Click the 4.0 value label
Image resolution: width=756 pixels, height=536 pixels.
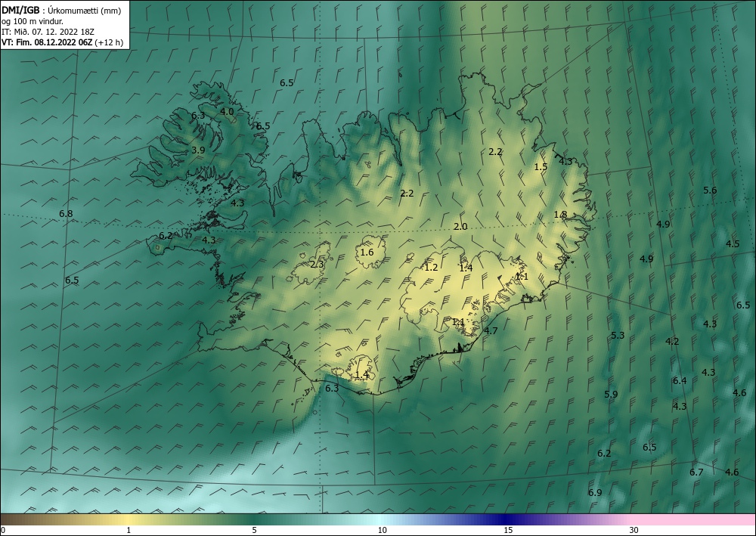(x=227, y=111)
